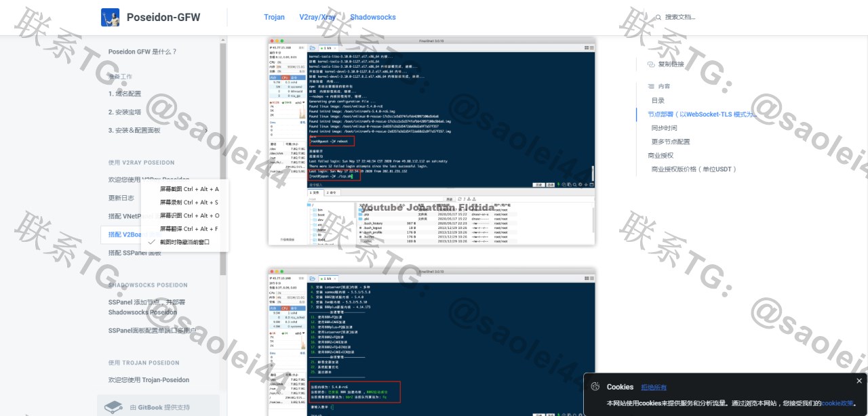Jump to 更多节点配置 section
The image size is (868, 416).
click(671, 142)
